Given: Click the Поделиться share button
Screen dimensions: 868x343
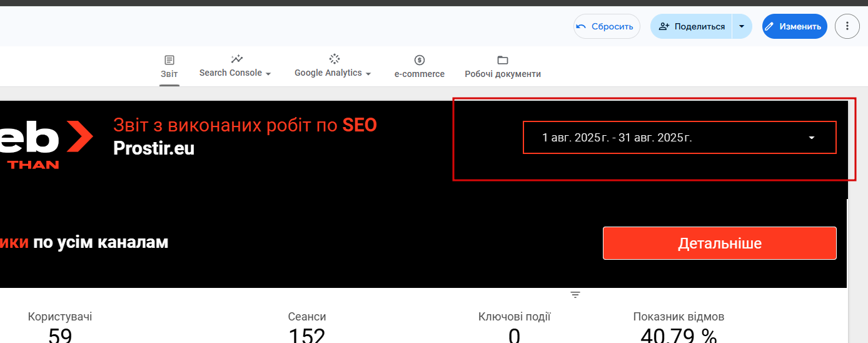Looking at the screenshot, I should (691, 26).
